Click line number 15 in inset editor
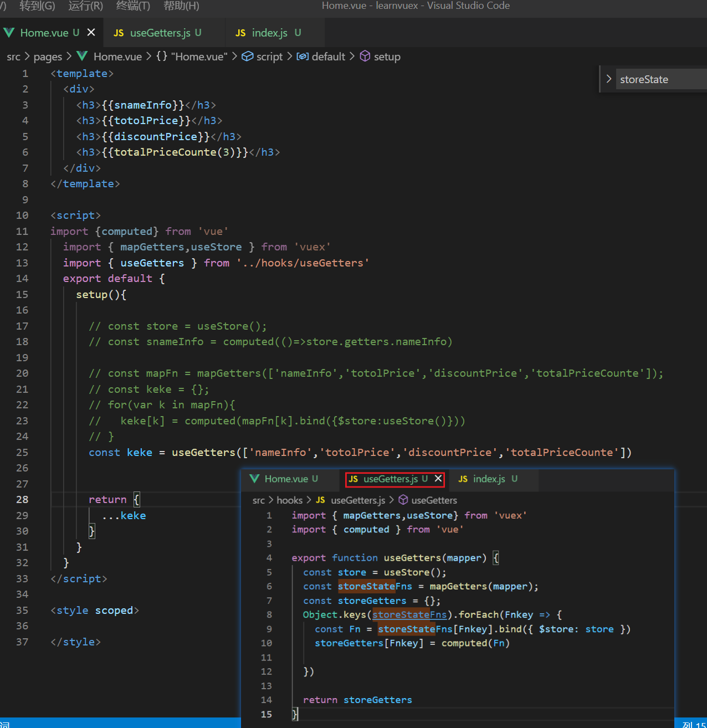 (x=267, y=714)
